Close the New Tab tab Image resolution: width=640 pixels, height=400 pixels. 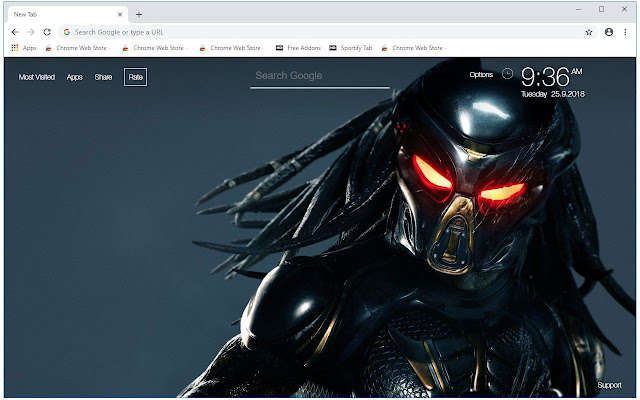pyautogui.click(x=120, y=14)
